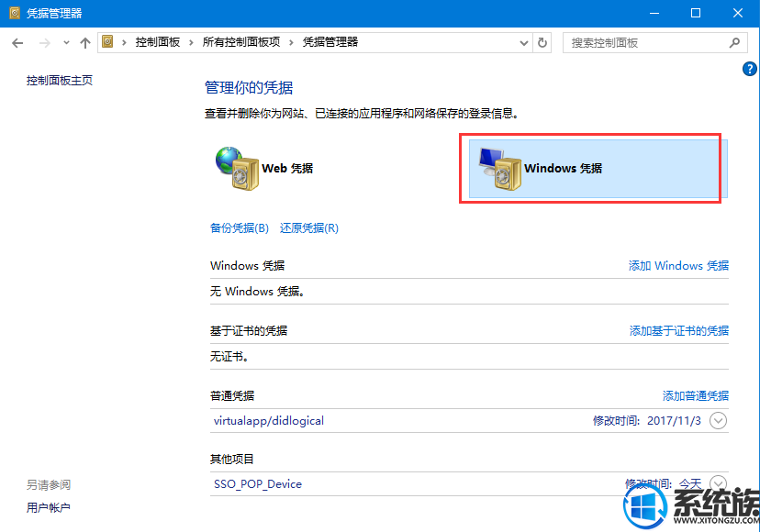This screenshot has height=532, width=760.
Task: Open the SSO_POP_Device entry
Action: 258,484
